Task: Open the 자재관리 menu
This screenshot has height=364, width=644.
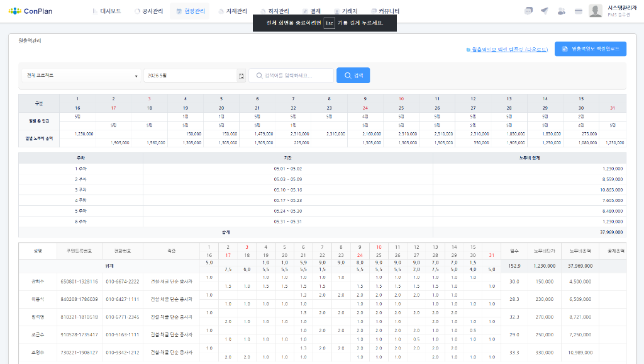Action: 233,11
